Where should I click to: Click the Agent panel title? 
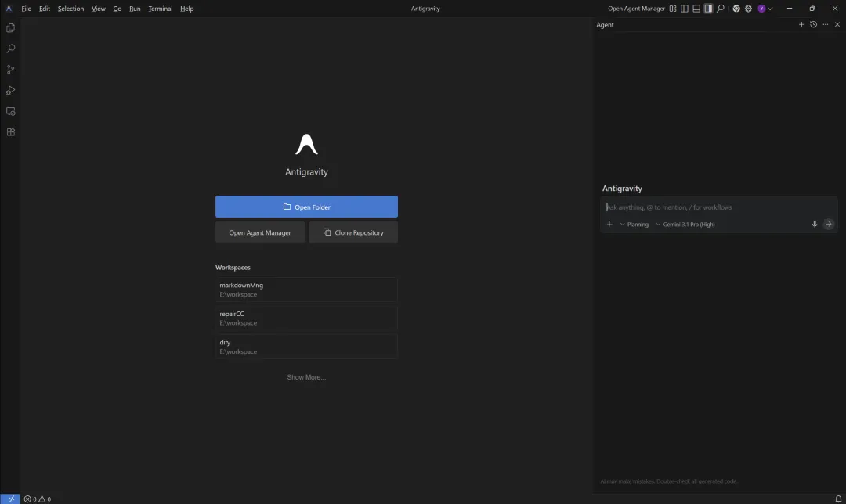[x=605, y=25]
